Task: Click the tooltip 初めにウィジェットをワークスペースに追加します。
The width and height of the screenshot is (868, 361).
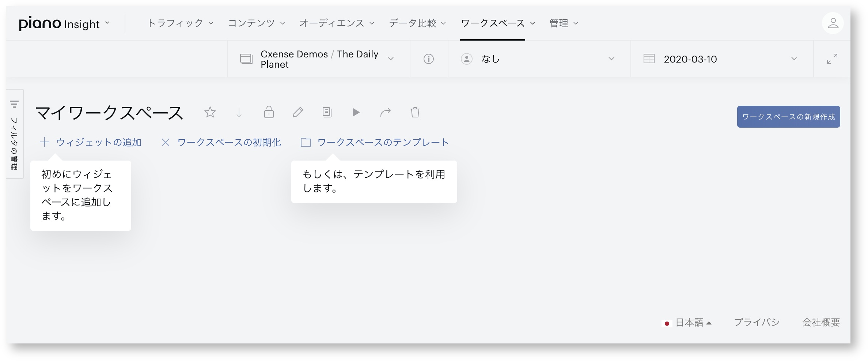Action: click(x=81, y=195)
